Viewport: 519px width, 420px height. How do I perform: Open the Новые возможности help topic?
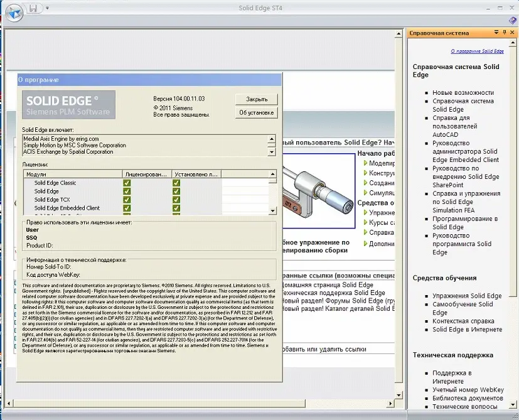[463, 92]
